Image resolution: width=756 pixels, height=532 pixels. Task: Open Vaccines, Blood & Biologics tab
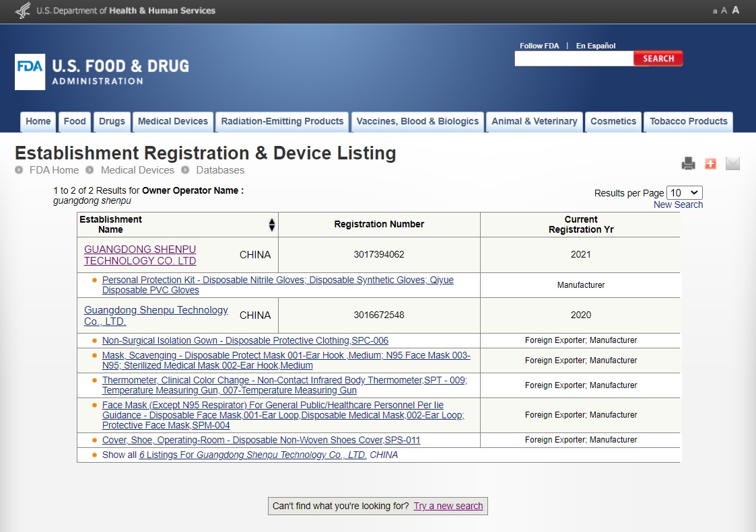pyautogui.click(x=417, y=122)
